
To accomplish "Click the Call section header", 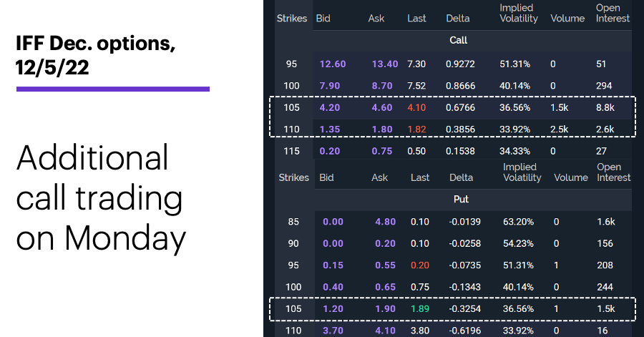I will pos(458,40).
